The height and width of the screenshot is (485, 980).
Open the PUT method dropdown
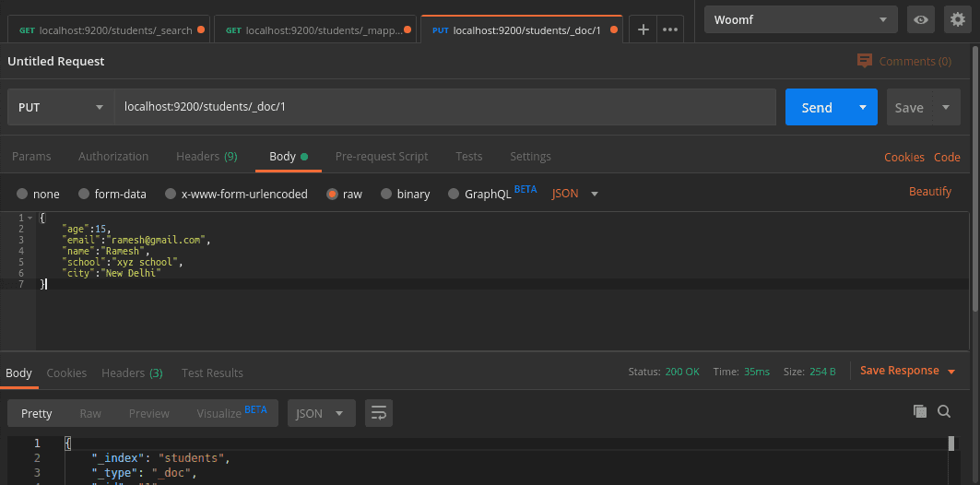tap(60, 107)
